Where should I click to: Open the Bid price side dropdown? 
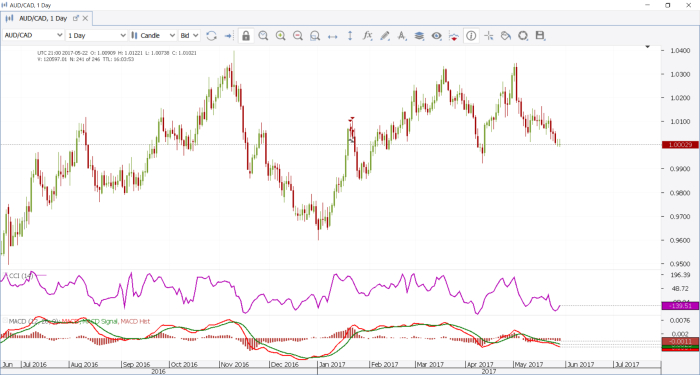click(x=189, y=35)
